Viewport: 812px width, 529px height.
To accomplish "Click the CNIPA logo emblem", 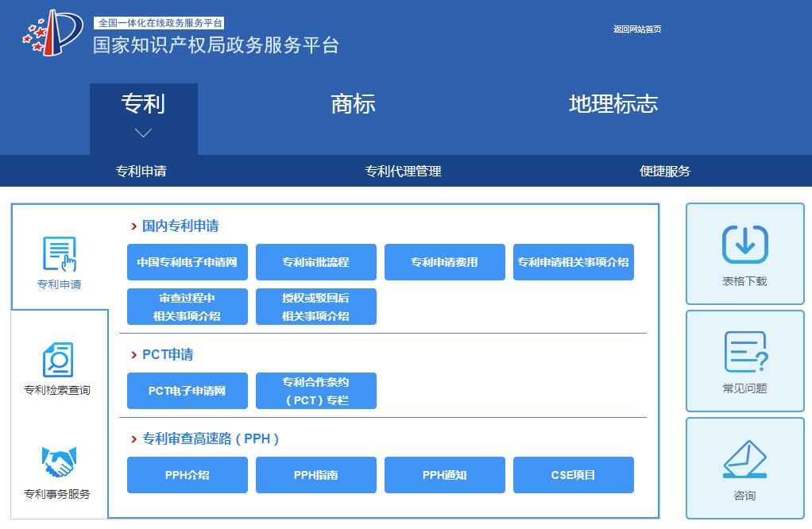I will point(52,33).
